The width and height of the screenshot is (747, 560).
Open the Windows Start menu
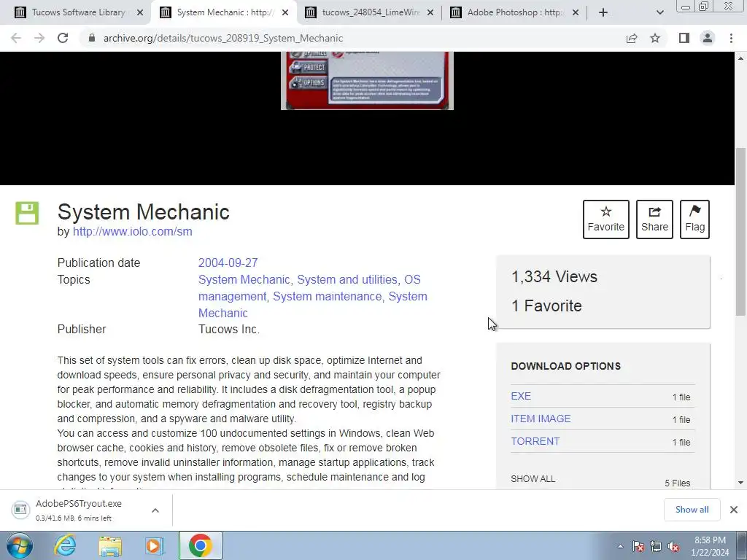tap(19, 545)
